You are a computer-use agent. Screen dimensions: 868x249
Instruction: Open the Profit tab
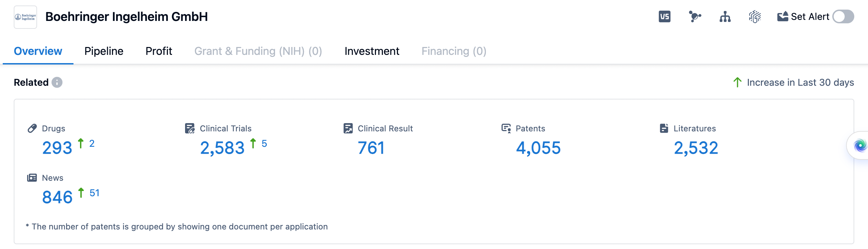159,51
